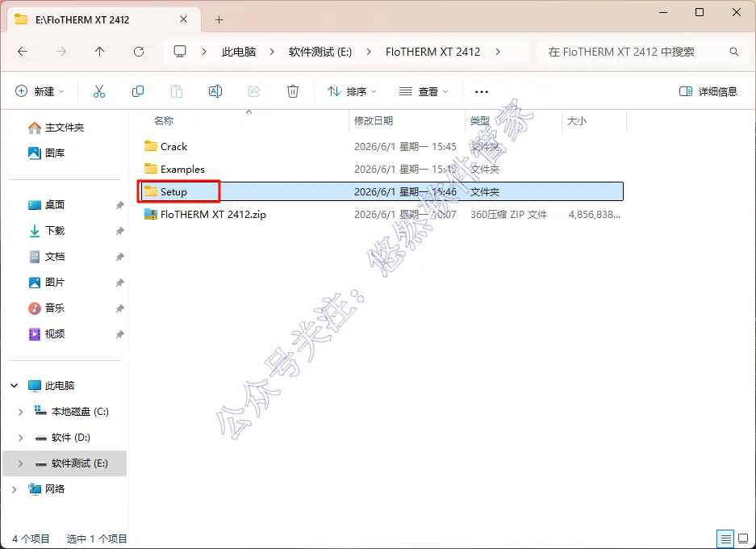Sort by the 名称 column header
The width and height of the screenshot is (756, 549).
(x=164, y=120)
